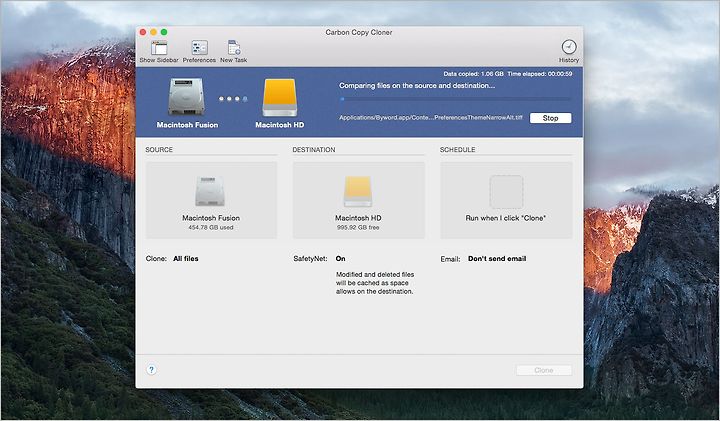720x421 pixels.
Task: Click the Data copied: 1.06 GB readout
Action: point(473,73)
